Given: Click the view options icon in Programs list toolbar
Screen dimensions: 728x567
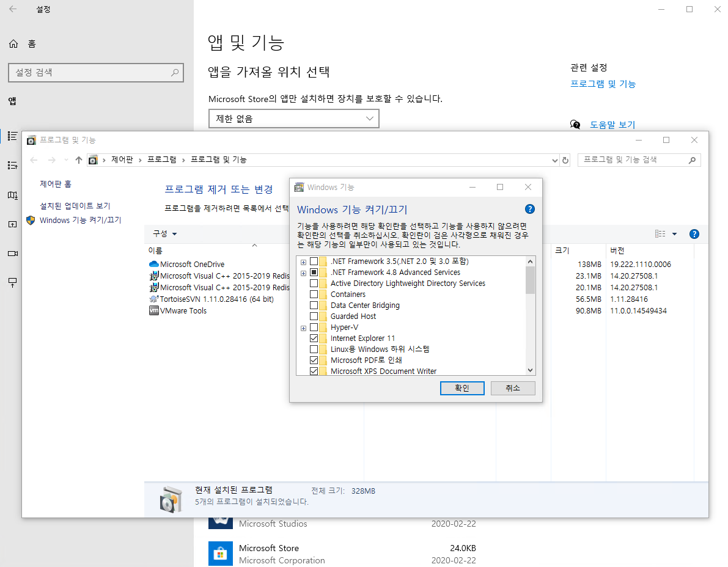Looking at the screenshot, I should coord(660,234).
